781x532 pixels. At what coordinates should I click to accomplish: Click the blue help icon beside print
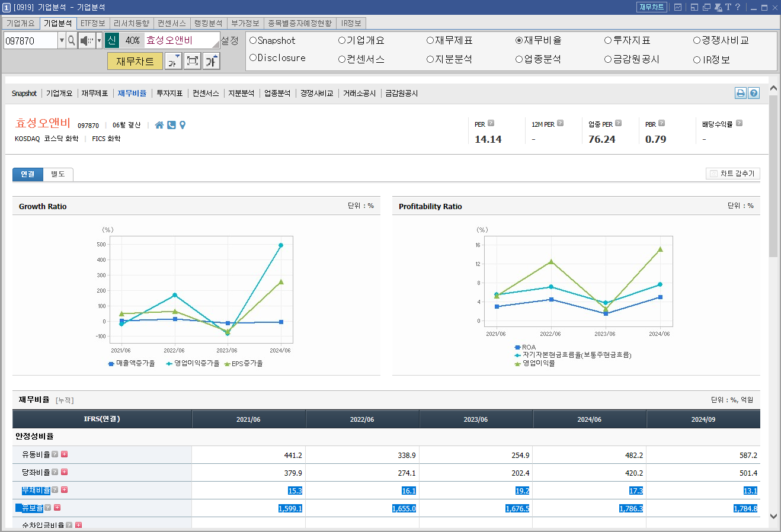click(754, 93)
